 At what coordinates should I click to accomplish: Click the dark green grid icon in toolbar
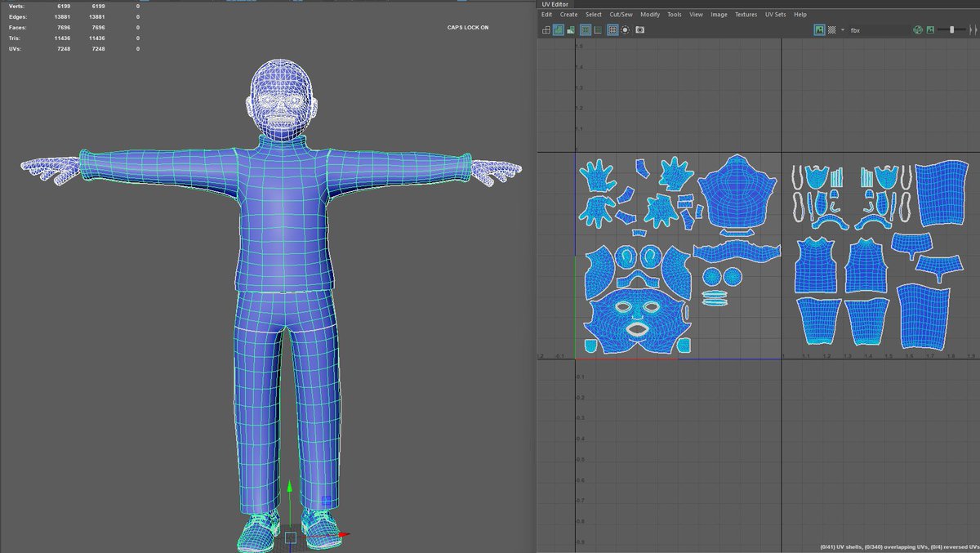[x=597, y=29]
